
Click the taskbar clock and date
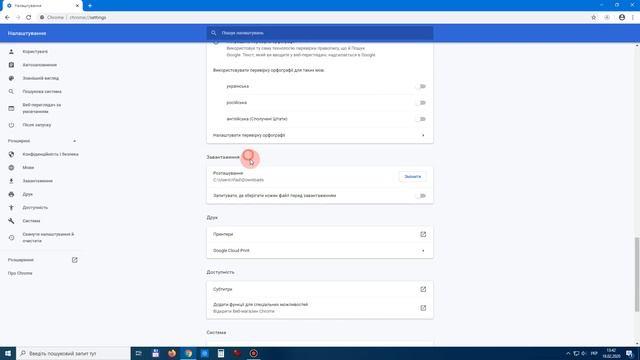point(611,353)
